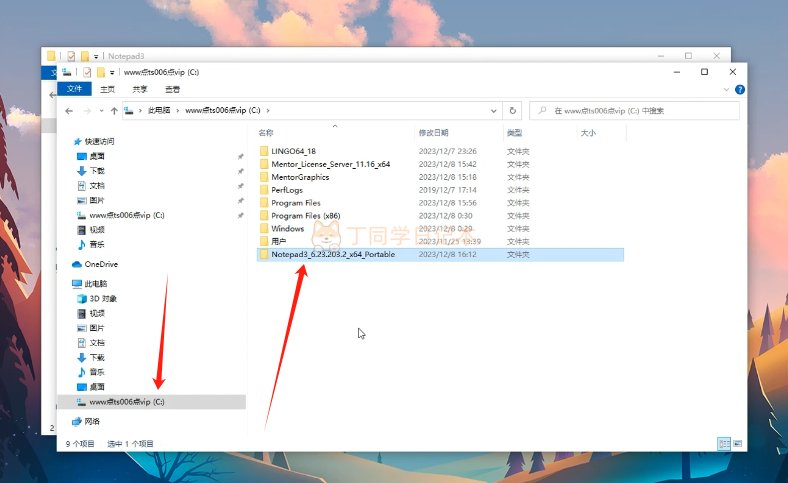The height and width of the screenshot is (483, 788).
Task: Expand the ribbon with the chevron
Action: pyautogui.click(x=726, y=89)
